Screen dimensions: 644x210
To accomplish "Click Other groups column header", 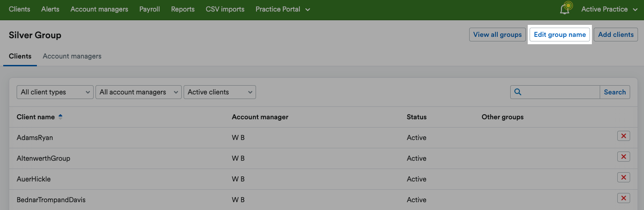I will tap(502, 117).
